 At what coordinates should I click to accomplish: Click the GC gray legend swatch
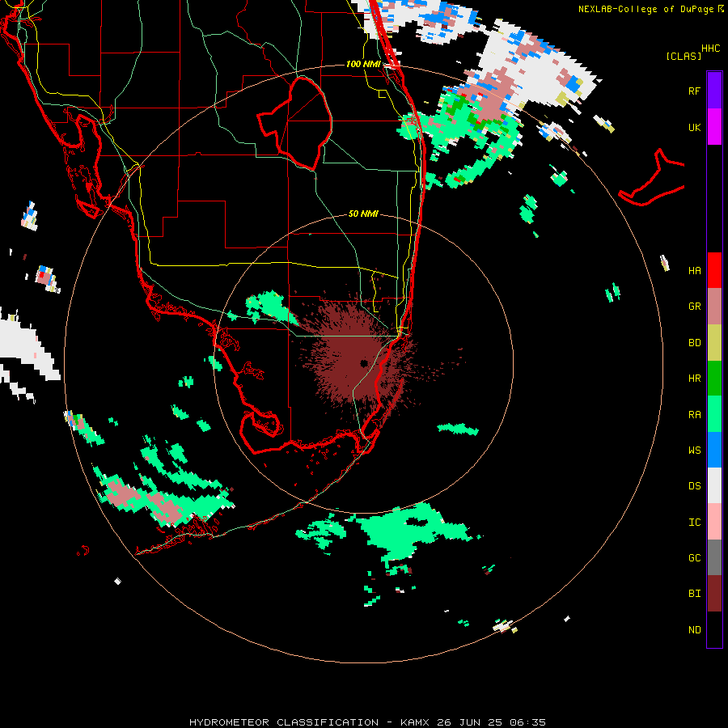point(714,557)
